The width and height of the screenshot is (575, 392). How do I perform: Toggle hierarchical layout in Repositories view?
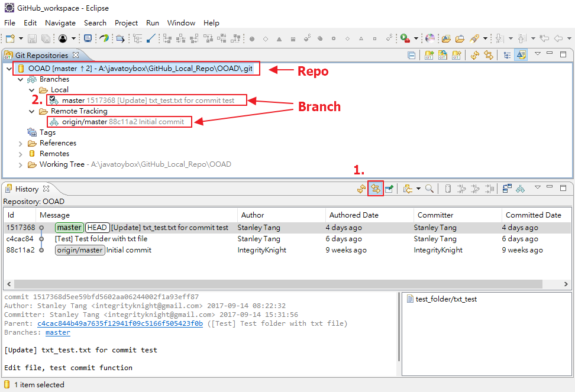[x=507, y=54]
